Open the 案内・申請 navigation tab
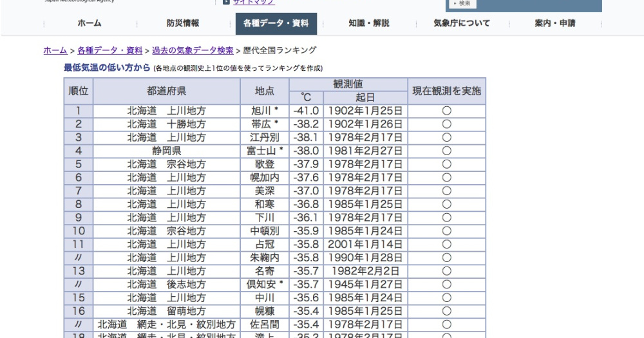The width and height of the screenshot is (644, 338). pyautogui.click(x=555, y=23)
